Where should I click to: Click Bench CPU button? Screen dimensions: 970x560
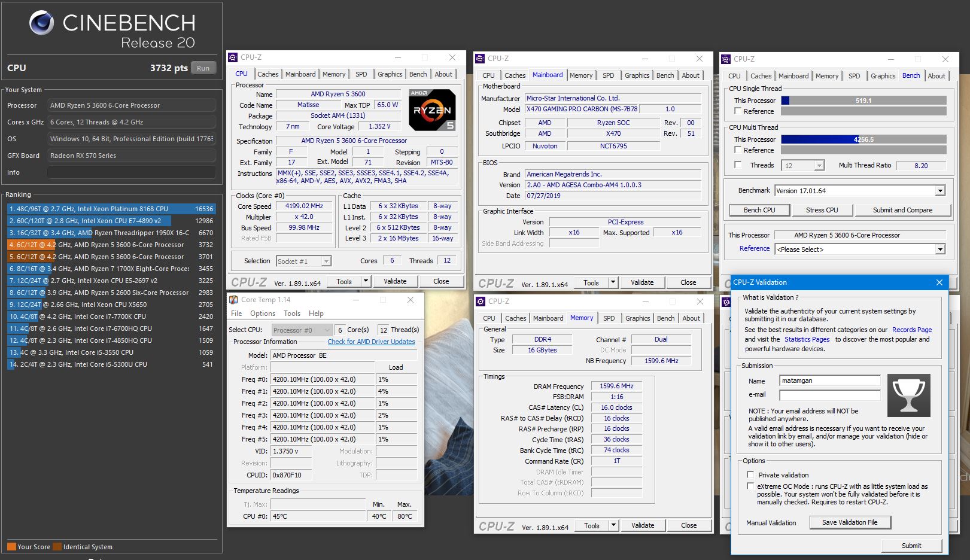click(759, 210)
